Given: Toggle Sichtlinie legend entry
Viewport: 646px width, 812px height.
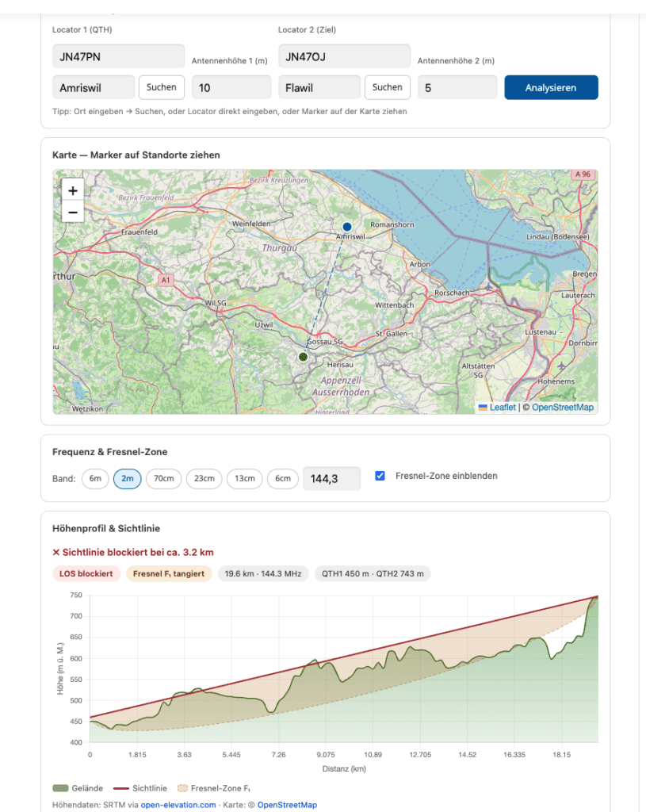Looking at the screenshot, I should pos(140,788).
